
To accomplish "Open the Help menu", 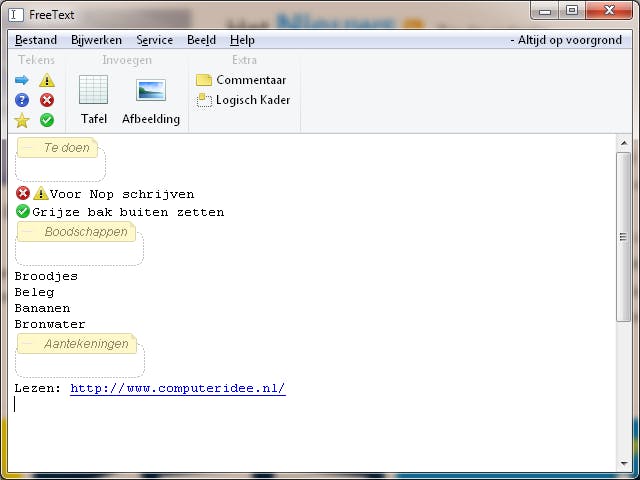I will click(x=242, y=40).
